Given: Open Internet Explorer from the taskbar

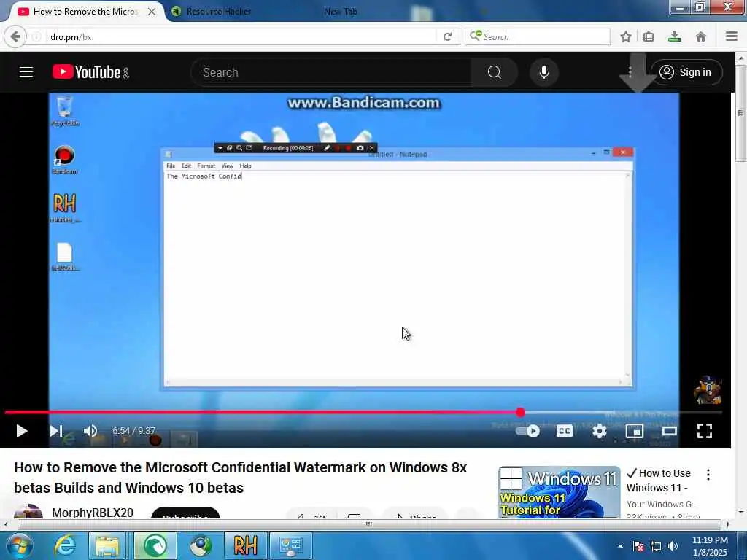Looking at the screenshot, I should click(64, 545).
